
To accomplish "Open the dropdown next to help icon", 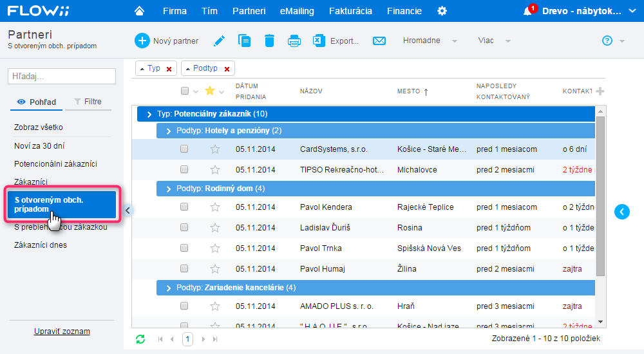I will (622, 41).
